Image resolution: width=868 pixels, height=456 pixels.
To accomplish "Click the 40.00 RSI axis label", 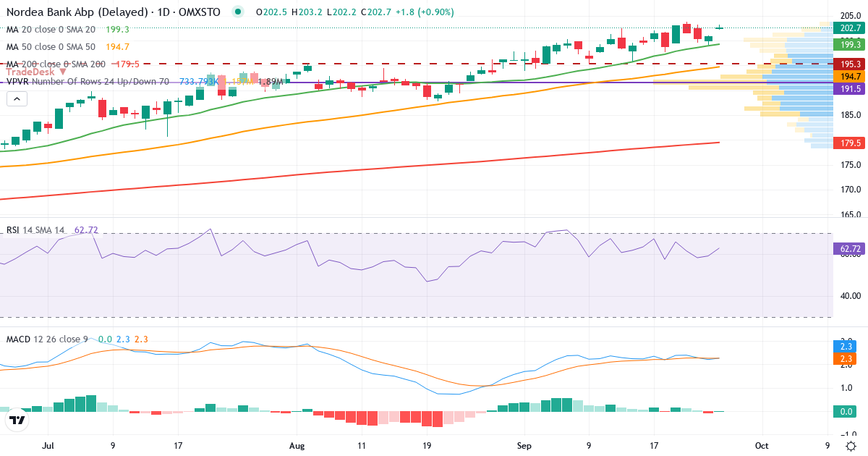I will coord(851,295).
